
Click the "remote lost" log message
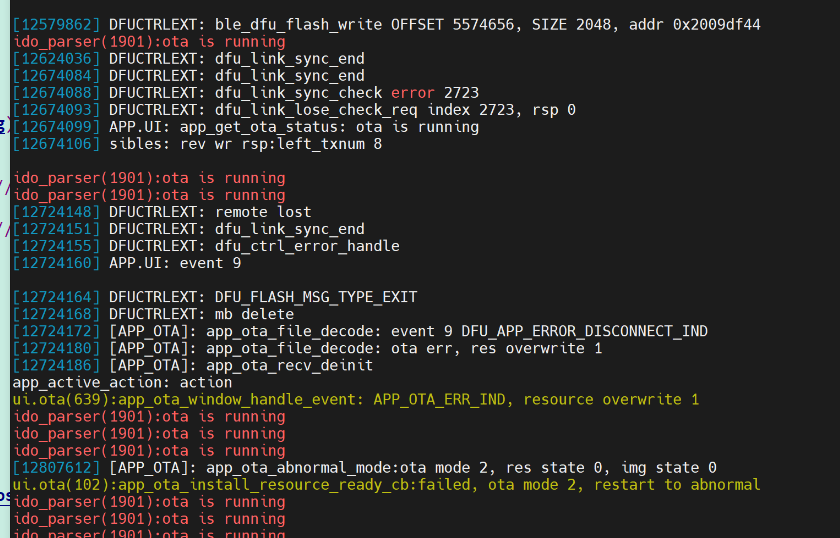point(263,212)
